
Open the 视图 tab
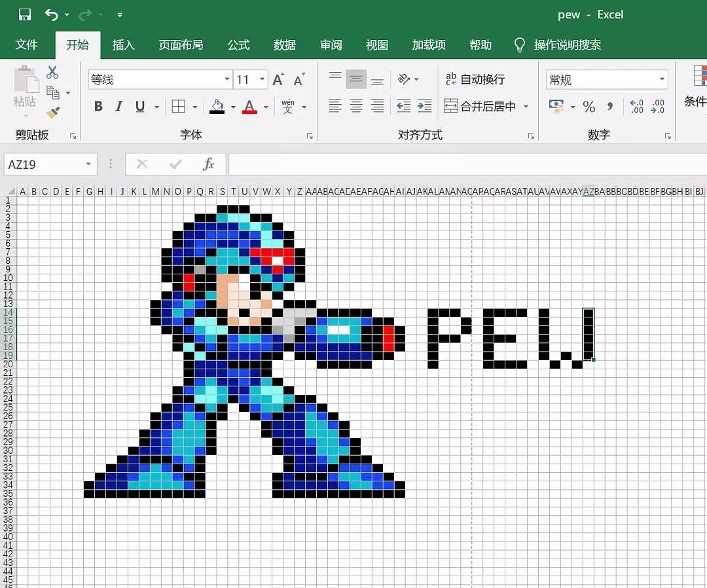(x=376, y=45)
